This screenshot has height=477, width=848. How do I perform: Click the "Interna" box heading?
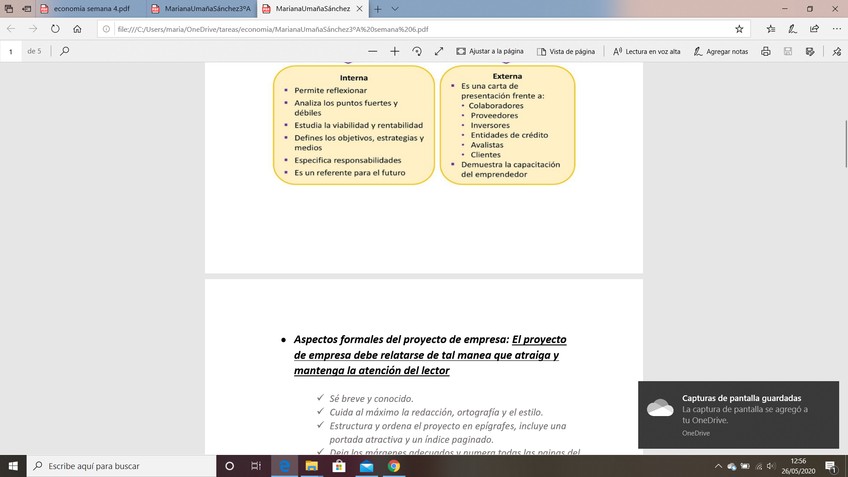(x=354, y=77)
